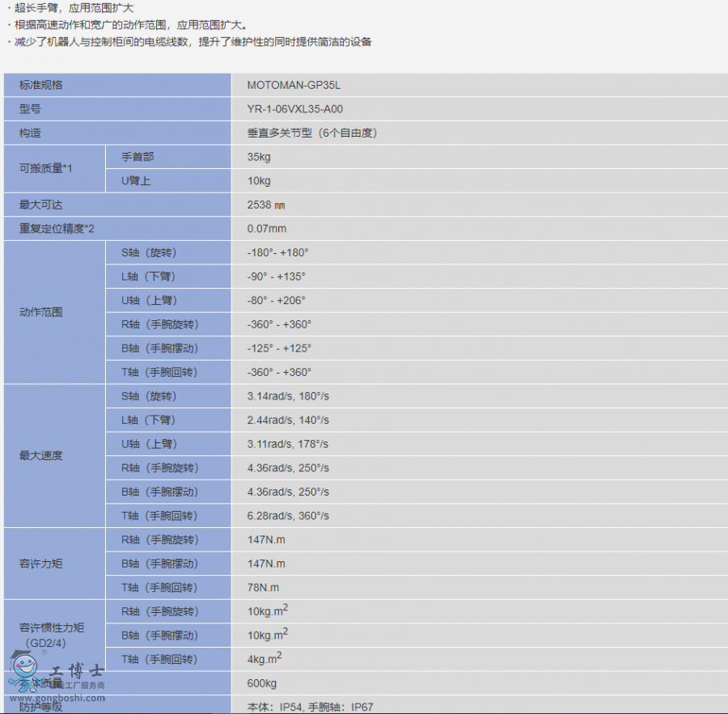Select R轴 inertia value '10kg.m2'
Screen dimensions: 728x714
268,610
